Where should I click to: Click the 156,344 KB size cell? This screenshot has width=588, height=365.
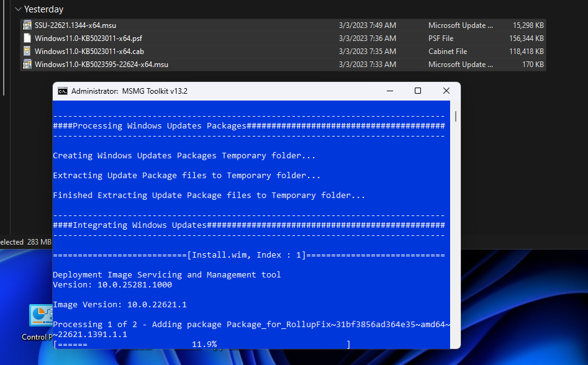coord(526,38)
